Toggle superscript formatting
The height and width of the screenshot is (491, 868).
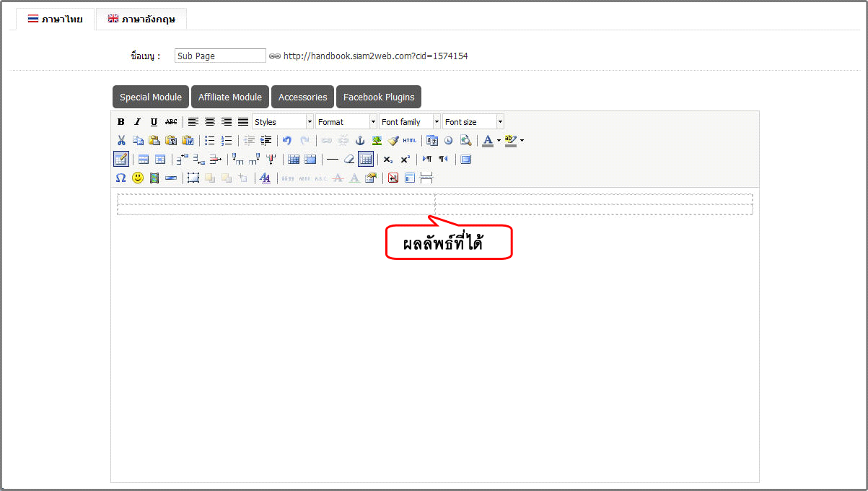405,160
